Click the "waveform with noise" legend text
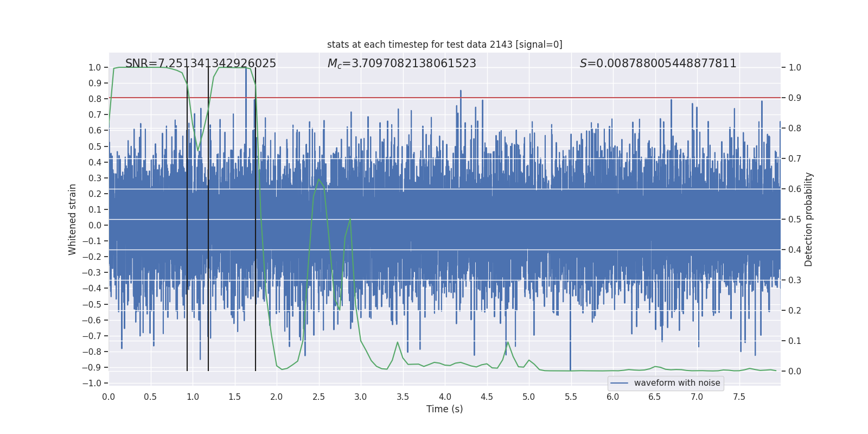The height and width of the screenshot is (434, 868). tap(677, 383)
